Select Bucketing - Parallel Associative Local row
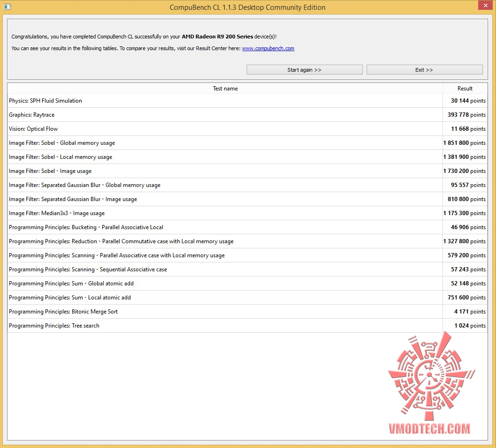This screenshot has height=448, width=496. coord(248,227)
